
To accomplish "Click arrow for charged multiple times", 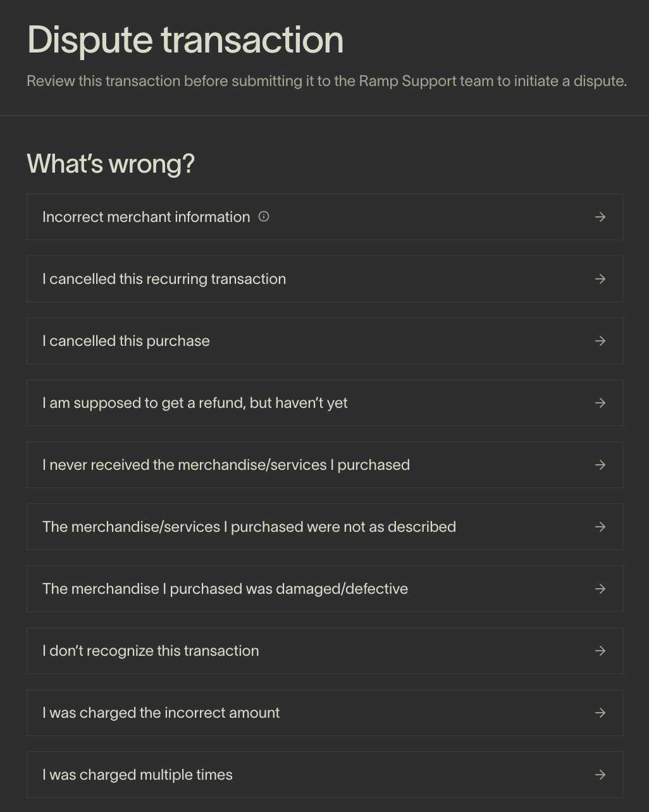I will tap(600, 775).
